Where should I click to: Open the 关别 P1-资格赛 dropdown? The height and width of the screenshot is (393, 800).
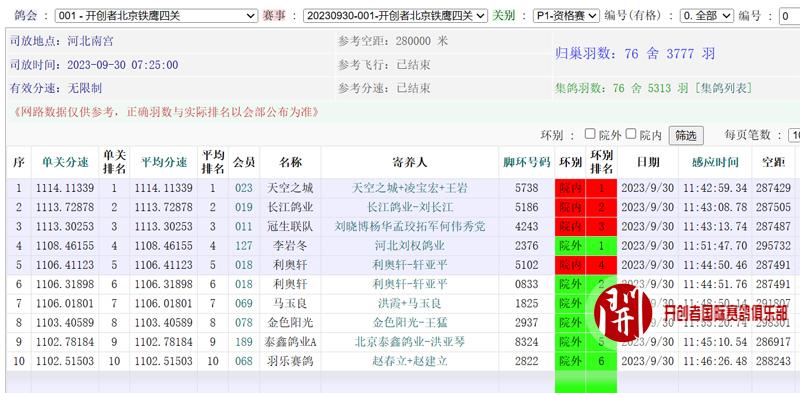coord(566,16)
